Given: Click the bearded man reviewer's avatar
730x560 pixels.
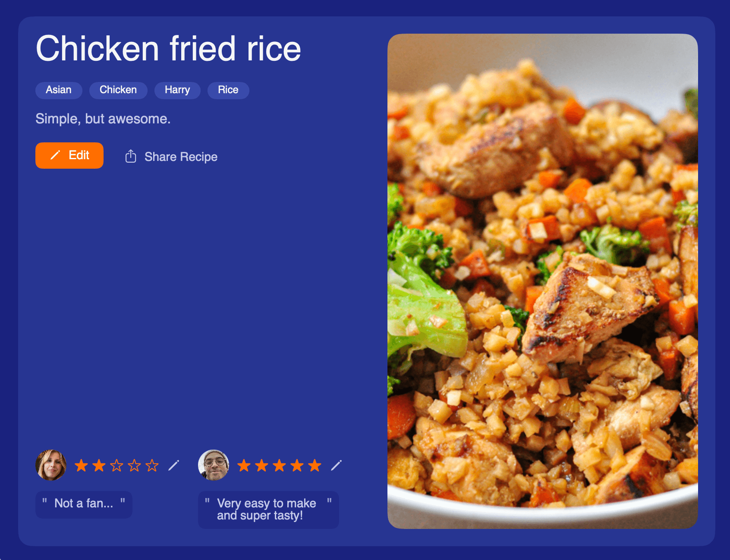Looking at the screenshot, I should click(214, 465).
